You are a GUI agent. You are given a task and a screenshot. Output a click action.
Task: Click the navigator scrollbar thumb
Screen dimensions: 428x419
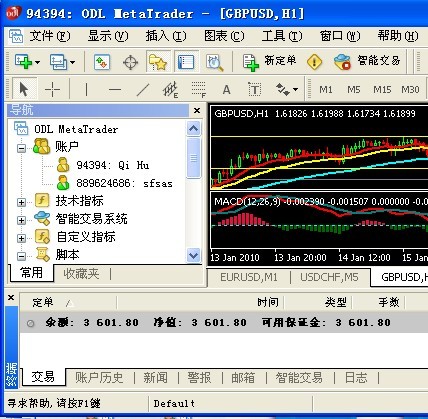tap(193, 158)
